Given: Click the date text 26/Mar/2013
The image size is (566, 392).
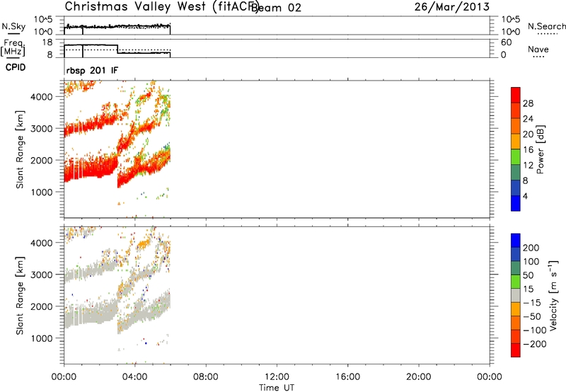Looking at the screenshot, I should point(452,7).
